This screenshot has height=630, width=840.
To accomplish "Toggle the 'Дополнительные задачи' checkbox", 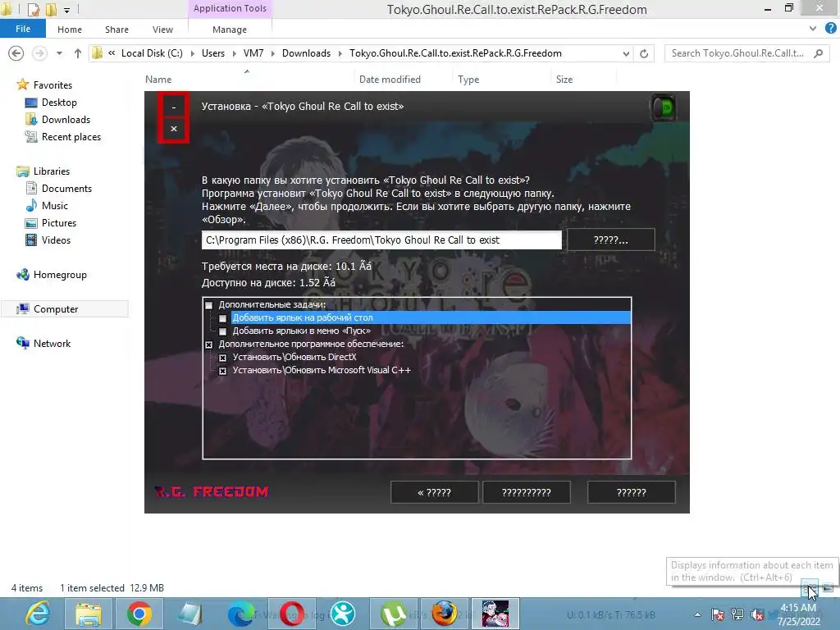I will 209,305.
